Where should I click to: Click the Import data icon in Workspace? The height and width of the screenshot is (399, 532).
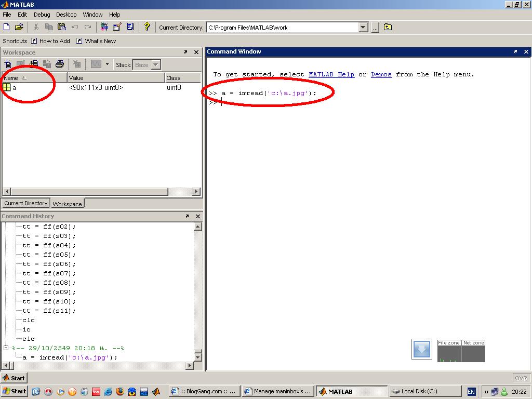tap(34, 64)
